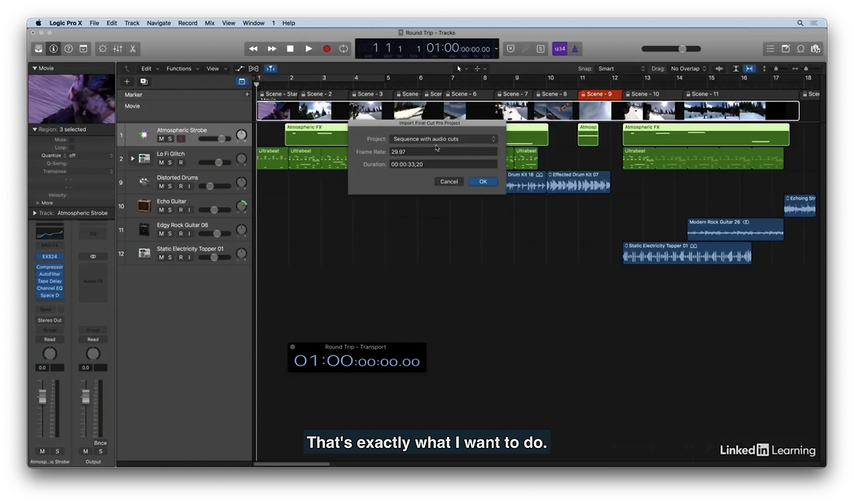Fast forward the playhead
The image size is (854, 504).
(x=272, y=49)
